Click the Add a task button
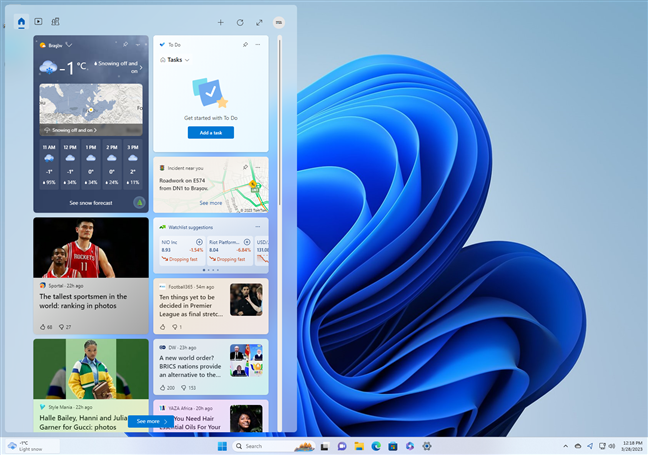Image resolution: width=648 pixels, height=455 pixels. (211, 133)
